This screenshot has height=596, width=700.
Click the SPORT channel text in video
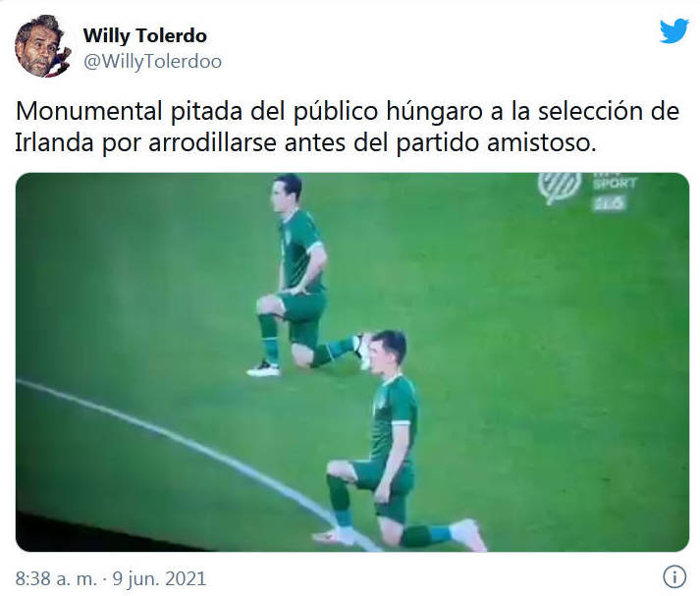click(x=615, y=184)
